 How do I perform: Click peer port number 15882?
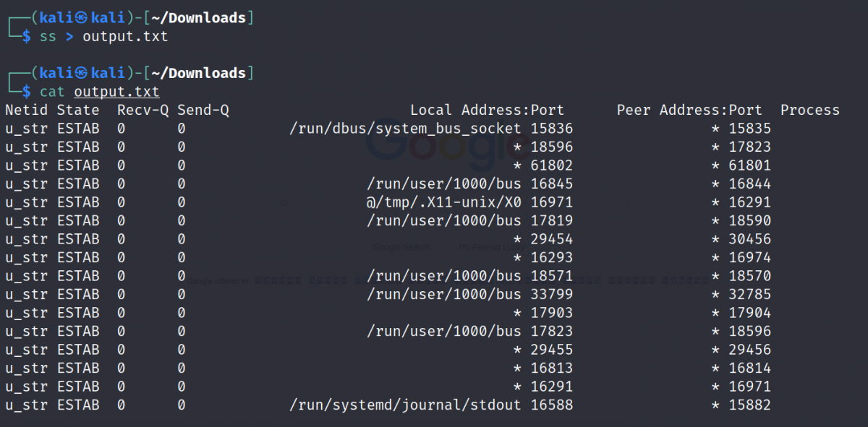(x=749, y=405)
